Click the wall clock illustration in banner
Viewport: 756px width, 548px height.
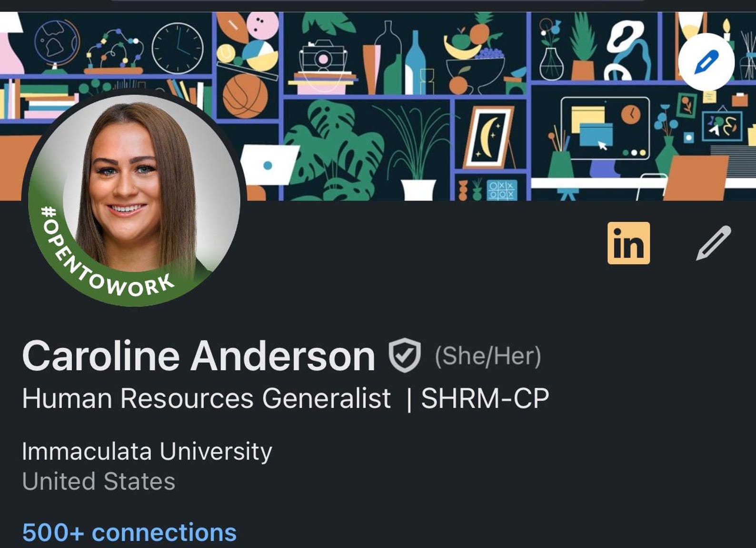178,48
